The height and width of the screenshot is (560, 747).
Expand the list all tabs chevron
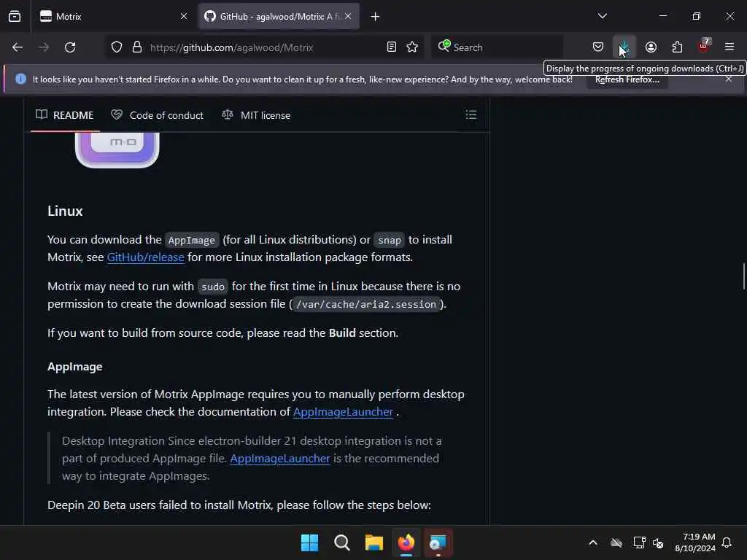[603, 16]
